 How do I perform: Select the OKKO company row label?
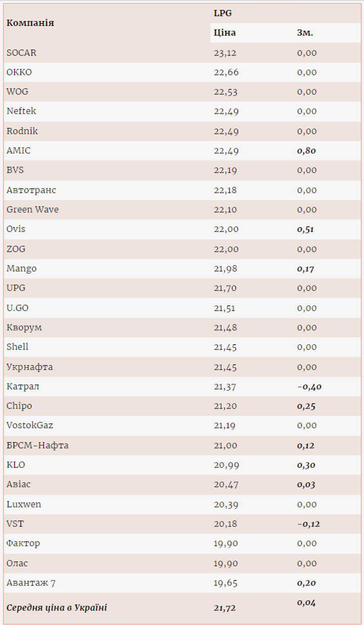pos(19,72)
